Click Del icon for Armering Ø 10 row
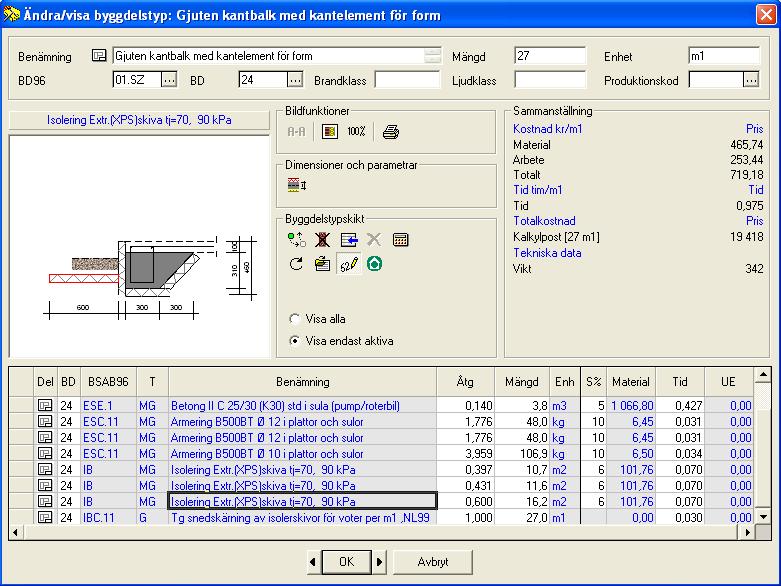781x586 pixels. tap(45, 454)
